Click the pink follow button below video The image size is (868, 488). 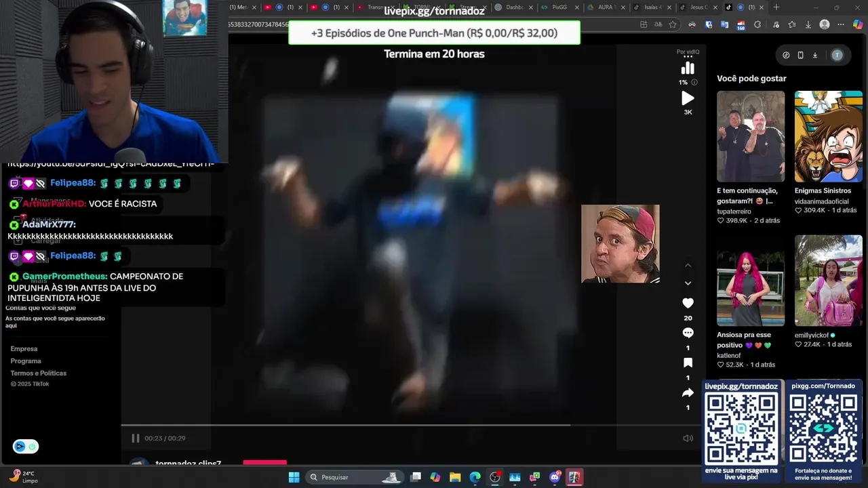click(x=264, y=463)
